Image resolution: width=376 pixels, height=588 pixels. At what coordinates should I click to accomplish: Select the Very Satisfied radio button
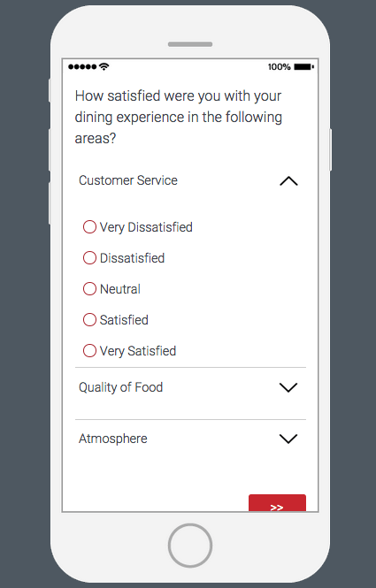point(89,351)
